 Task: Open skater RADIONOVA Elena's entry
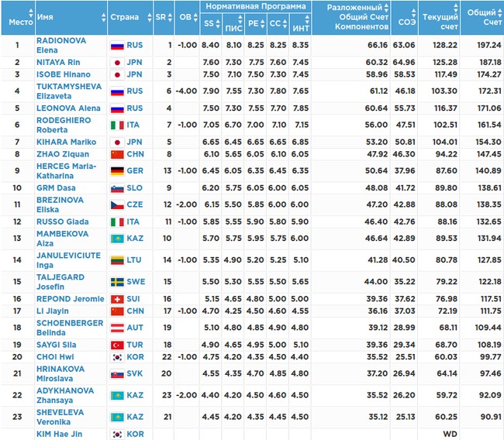61,45
